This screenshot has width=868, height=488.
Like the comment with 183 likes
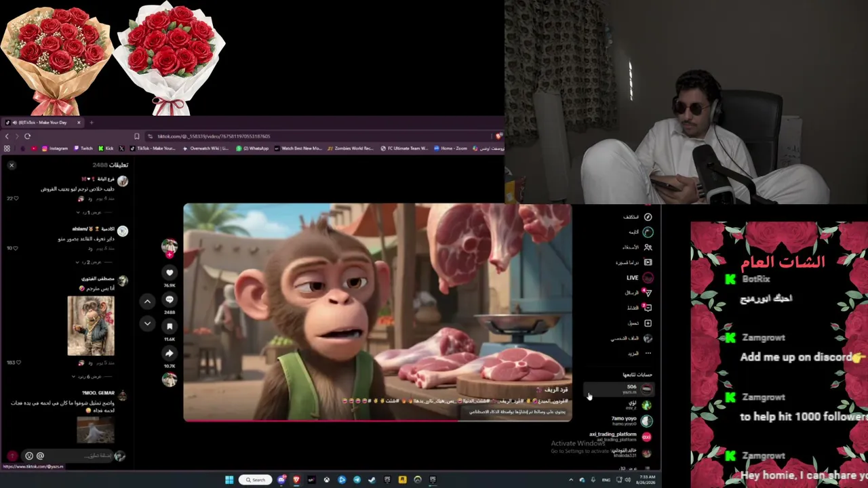(20, 363)
